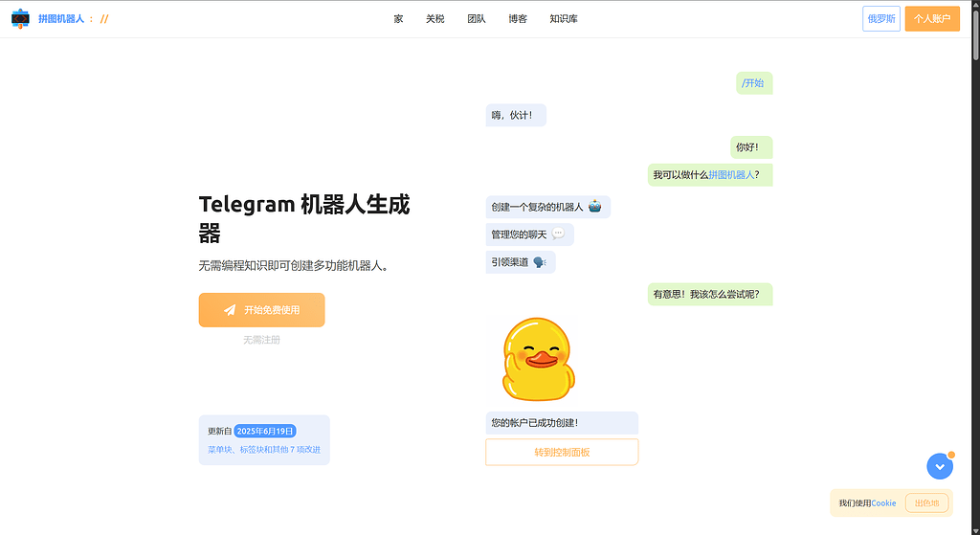Click the speech balloon emoji beside 管理您的聊天

click(x=558, y=234)
